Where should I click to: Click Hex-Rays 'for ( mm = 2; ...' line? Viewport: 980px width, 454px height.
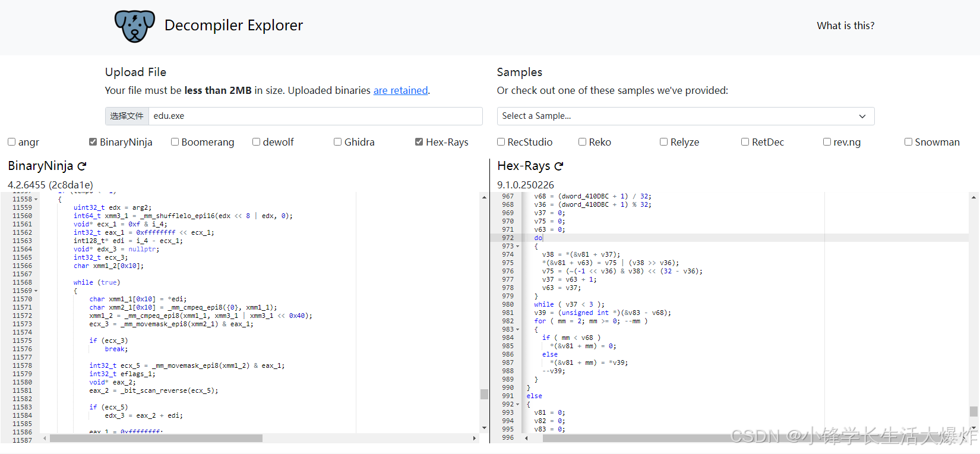click(x=590, y=321)
